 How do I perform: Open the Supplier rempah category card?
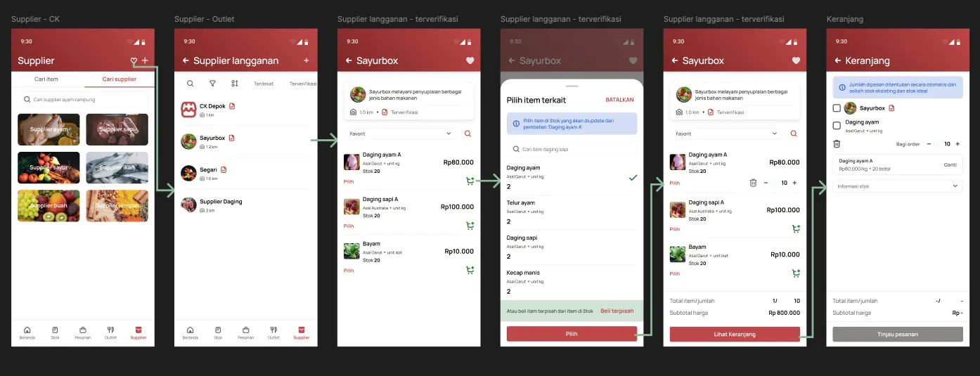[117, 206]
